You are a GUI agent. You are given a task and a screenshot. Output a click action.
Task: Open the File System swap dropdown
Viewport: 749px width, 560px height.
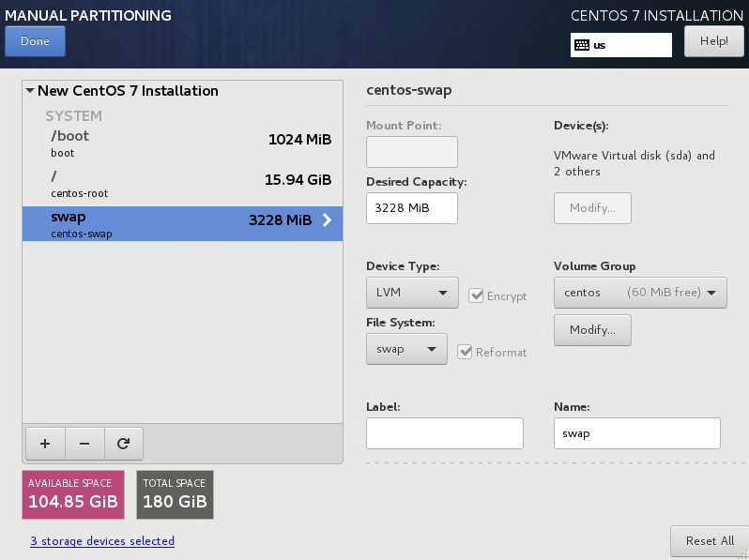click(x=405, y=349)
